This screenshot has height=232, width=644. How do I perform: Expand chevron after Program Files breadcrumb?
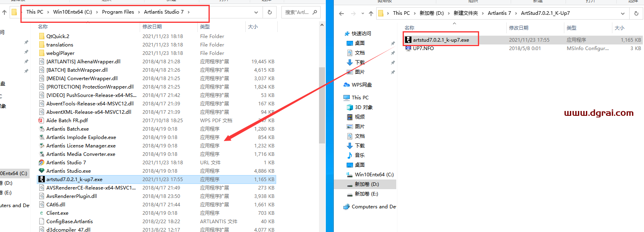[x=139, y=12]
